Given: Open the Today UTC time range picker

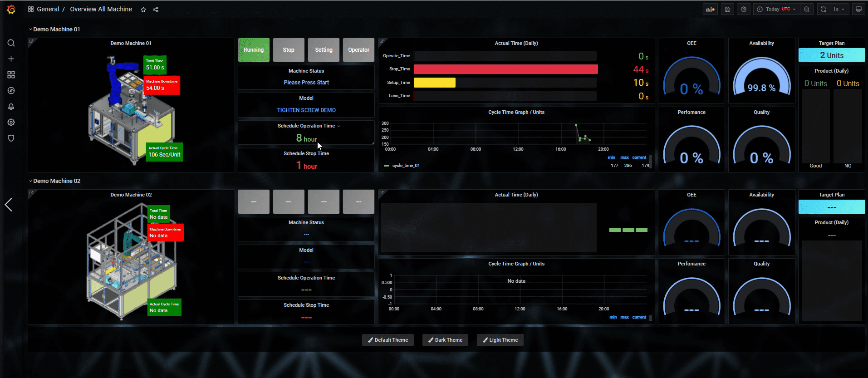Looking at the screenshot, I should point(776,10).
